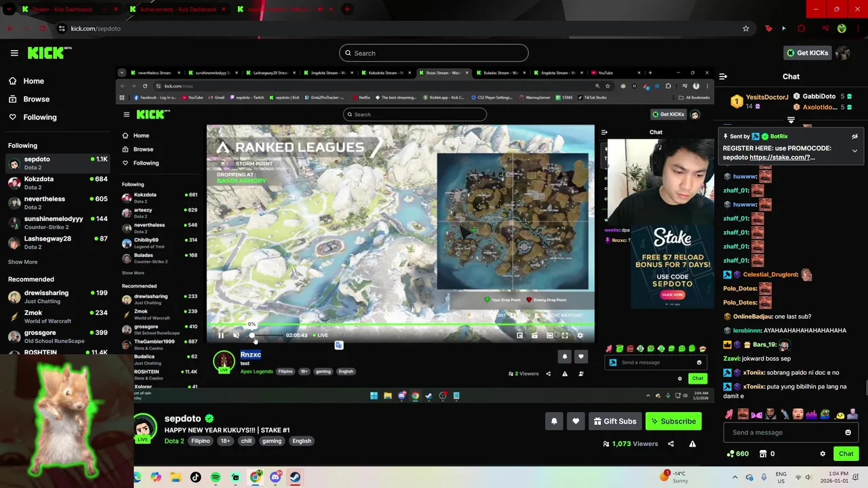Select the English tag below sepdoto title
868x488 pixels.
click(x=302, y=441)
